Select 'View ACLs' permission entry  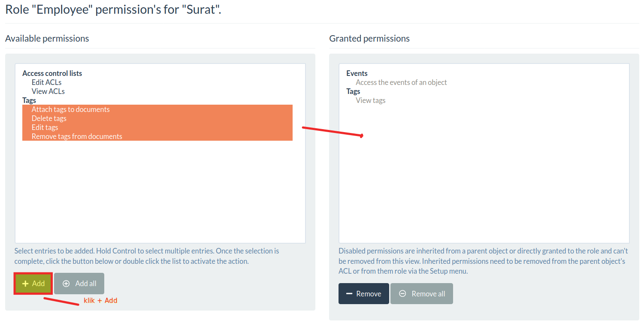48,91
